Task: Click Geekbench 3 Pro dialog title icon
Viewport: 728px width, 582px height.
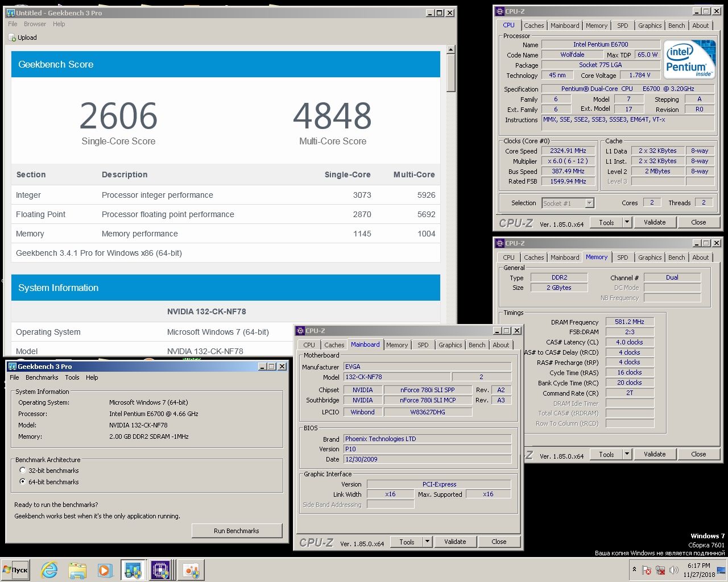Action: [12, 367]
